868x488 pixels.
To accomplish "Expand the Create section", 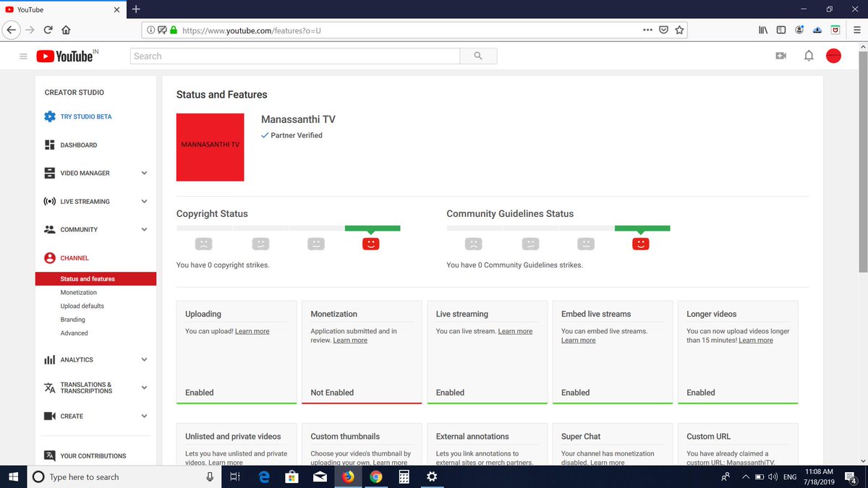I will click(144, 416).
